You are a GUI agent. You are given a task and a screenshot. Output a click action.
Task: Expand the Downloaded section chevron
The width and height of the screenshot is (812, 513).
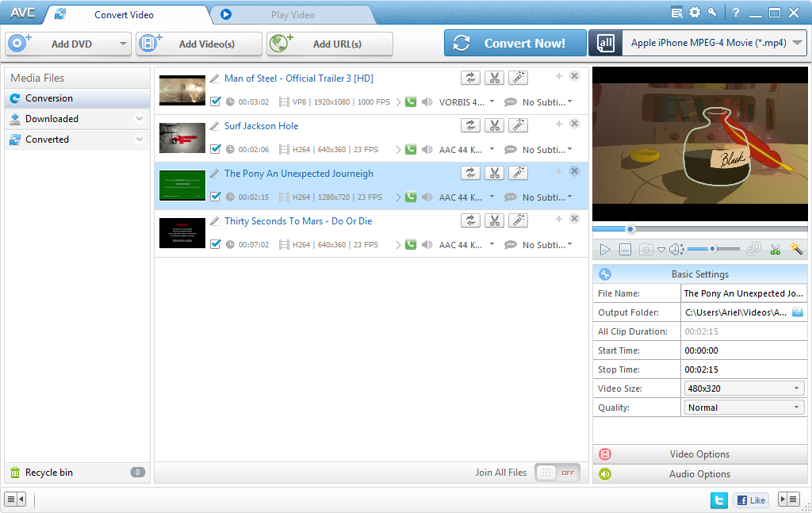click(140, 119)
